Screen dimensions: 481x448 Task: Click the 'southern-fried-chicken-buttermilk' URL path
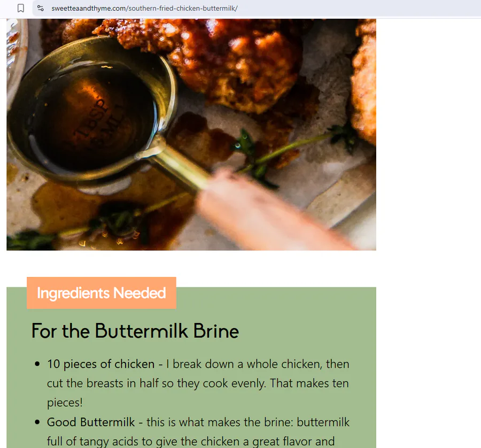[x=183, y=8]
